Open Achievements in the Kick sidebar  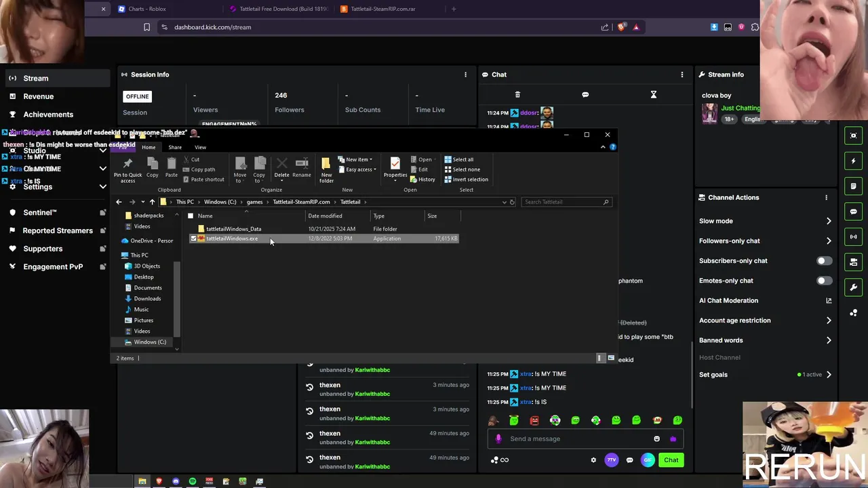[48, 115]
